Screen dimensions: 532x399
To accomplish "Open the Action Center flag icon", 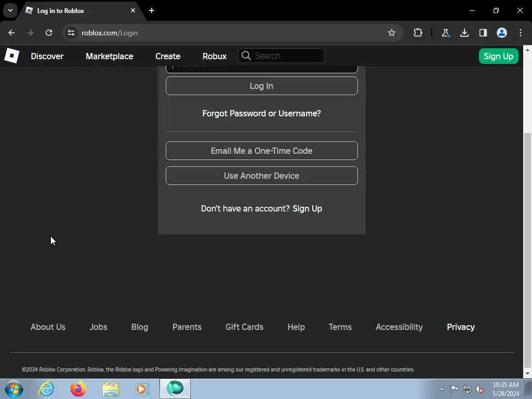I will 454,389.
